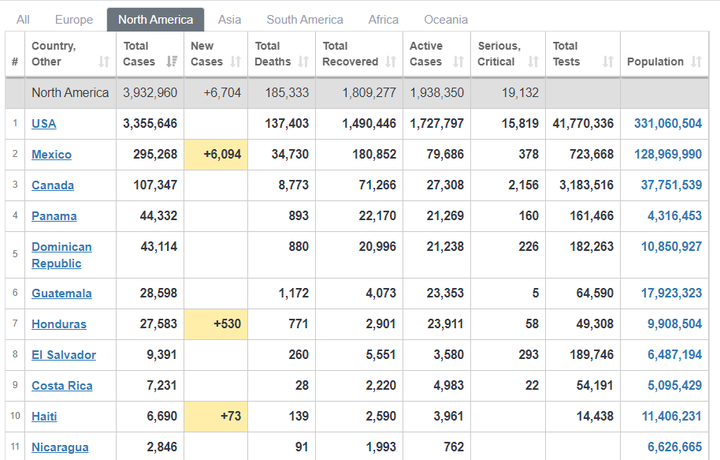Click the USA population figure 331,060,504
The height and width of the screenshot is (460, 720).
pos(668,124)
